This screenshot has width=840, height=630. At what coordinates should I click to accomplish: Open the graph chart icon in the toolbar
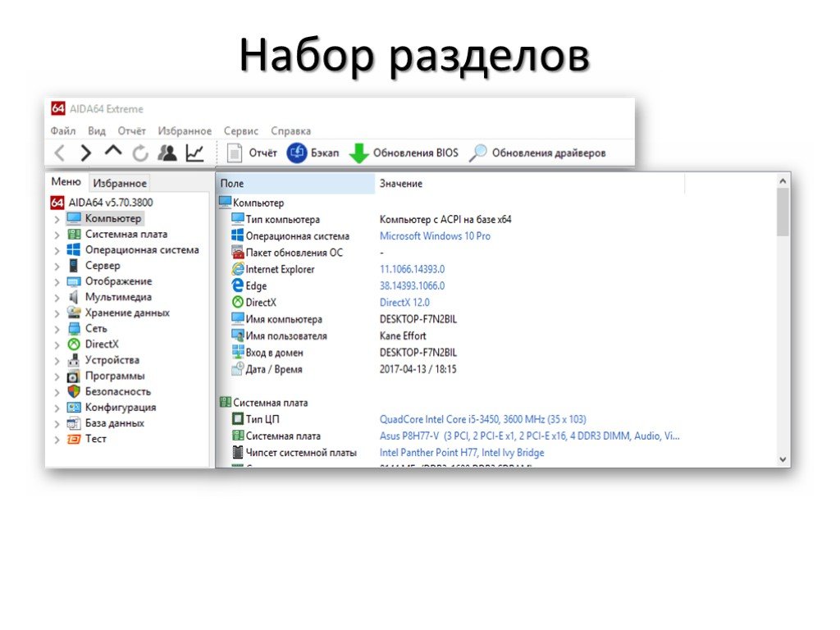click(194, 153)
